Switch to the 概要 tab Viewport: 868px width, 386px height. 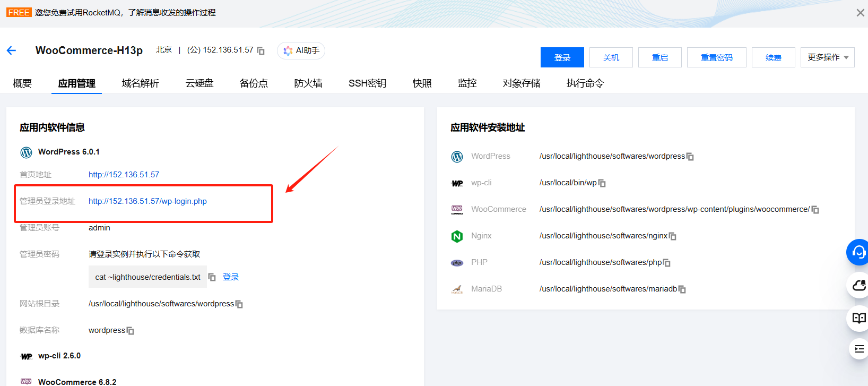(22, 83)
